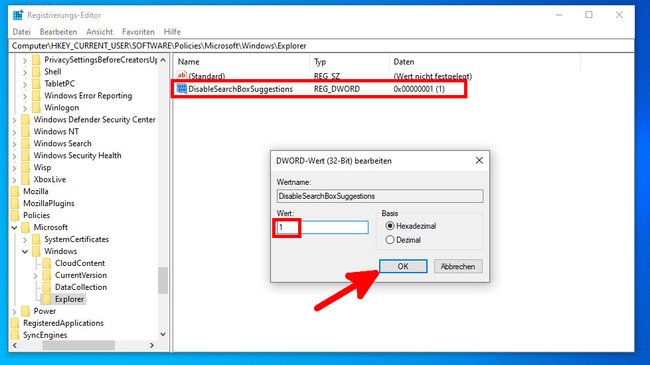The width and height of the screenshot is (650, 365).
Task: Click the Daten column header
Action: point(485,62)
